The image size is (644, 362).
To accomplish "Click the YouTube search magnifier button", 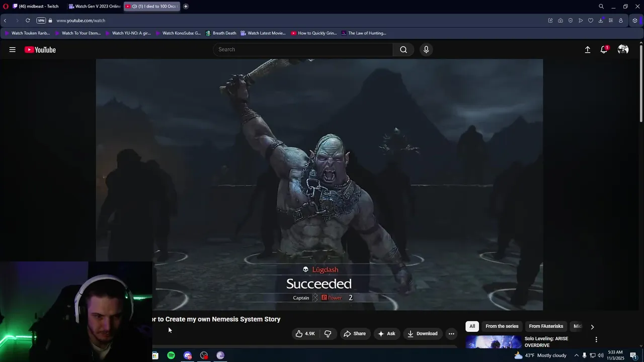I will tap(404, 49).
